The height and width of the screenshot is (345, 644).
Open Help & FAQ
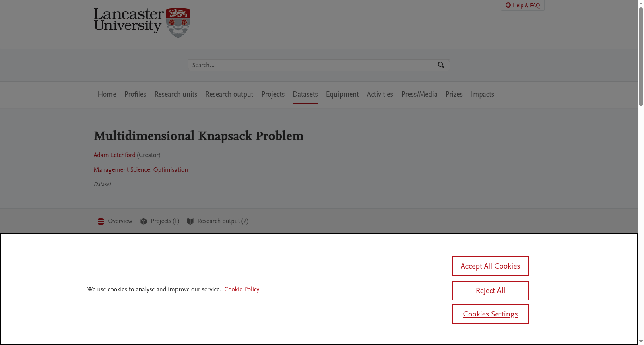click(x=522, y=5)
